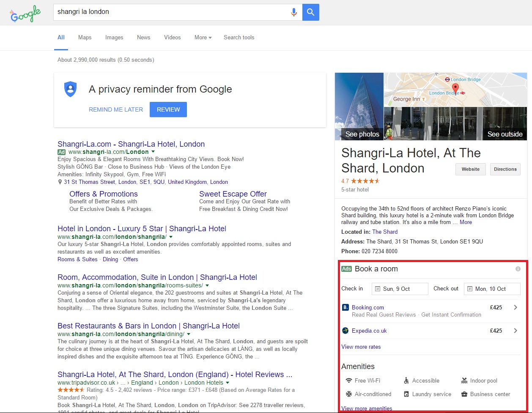Click the Google logo

[x=25, y=14]
